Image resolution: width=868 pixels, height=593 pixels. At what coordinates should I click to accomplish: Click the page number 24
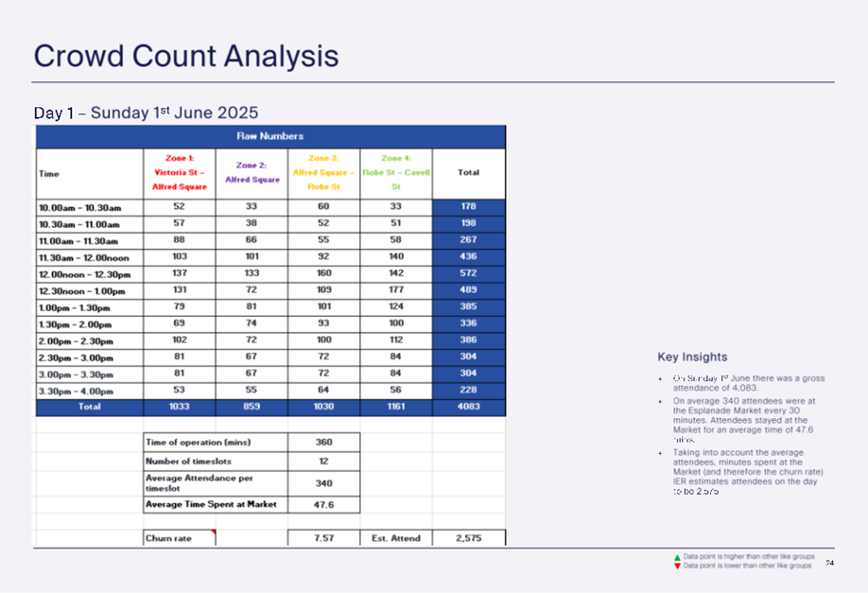point(829,563)
